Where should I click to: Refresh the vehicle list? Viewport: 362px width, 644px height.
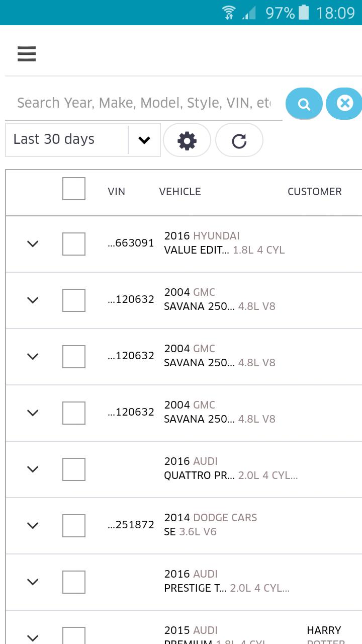point(239,140)
